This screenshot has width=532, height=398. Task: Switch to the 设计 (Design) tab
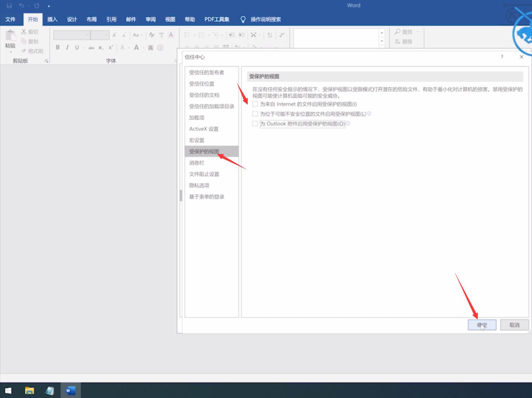(x=72, y=19)
